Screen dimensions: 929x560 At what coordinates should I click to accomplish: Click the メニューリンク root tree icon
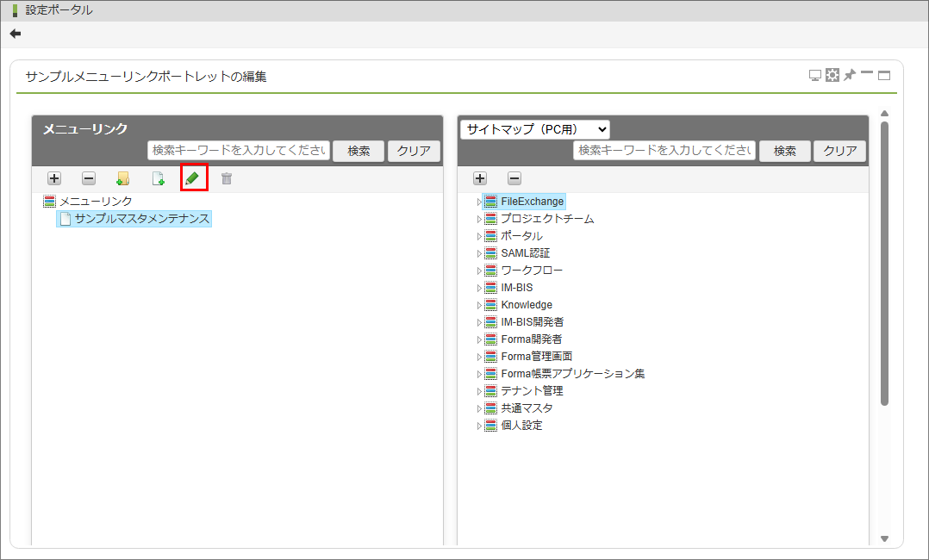tap(50, 202)
